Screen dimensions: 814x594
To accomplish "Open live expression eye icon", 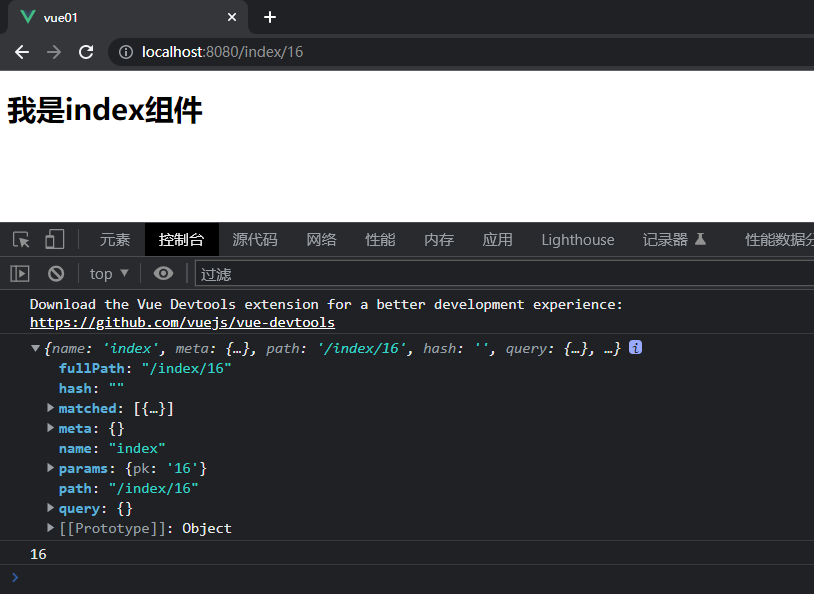I will point(164,273).
